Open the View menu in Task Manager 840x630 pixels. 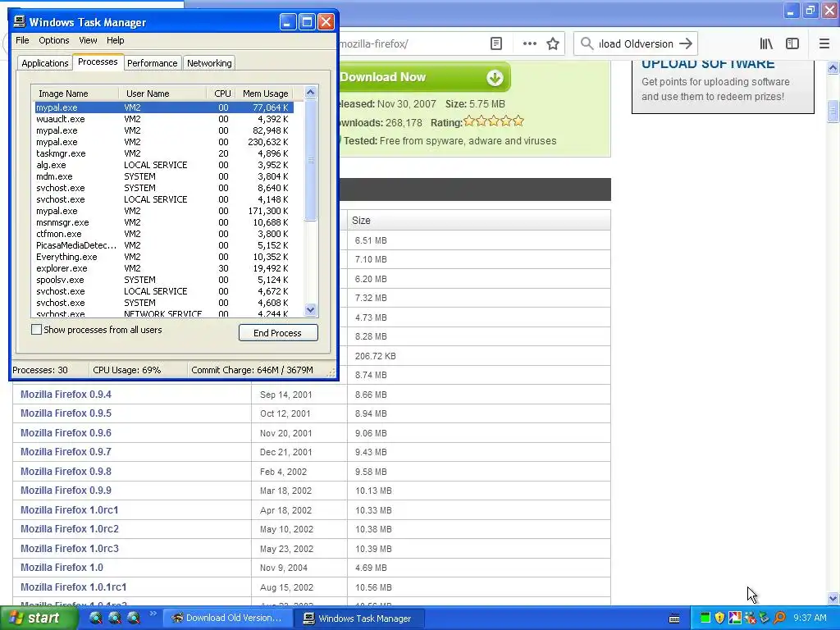click(x=88, y=40)
